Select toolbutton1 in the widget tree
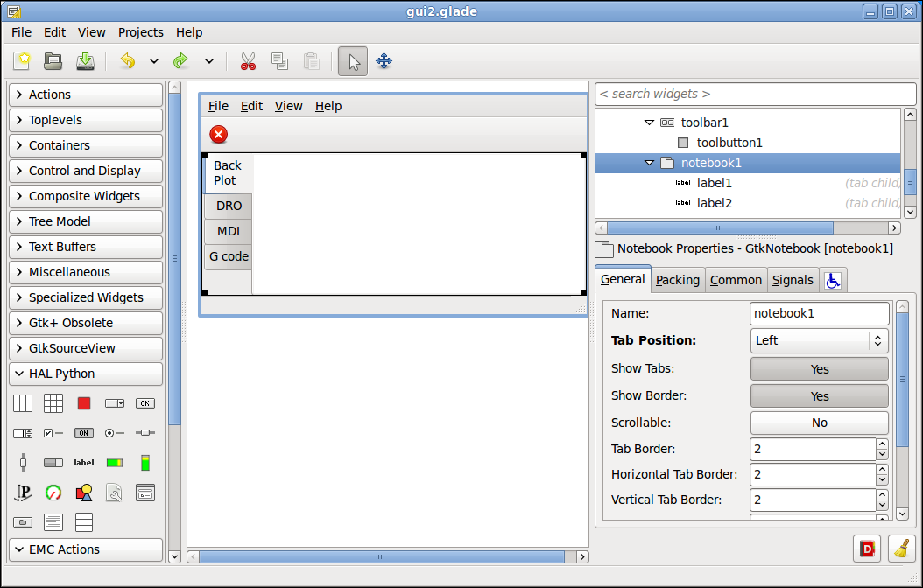Viewport: 923px width, 588px height. (x=729, y=143)
